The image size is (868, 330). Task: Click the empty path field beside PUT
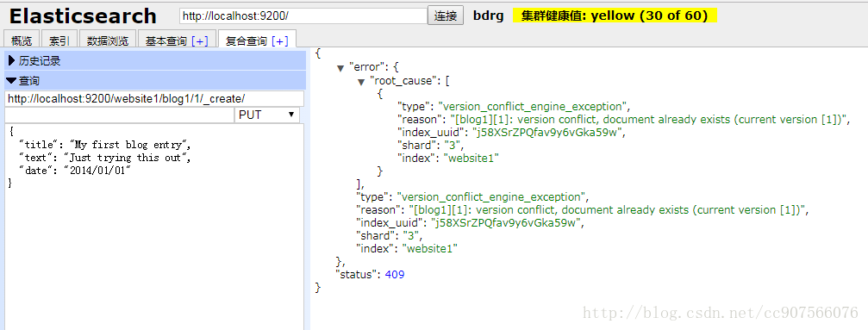119,115
